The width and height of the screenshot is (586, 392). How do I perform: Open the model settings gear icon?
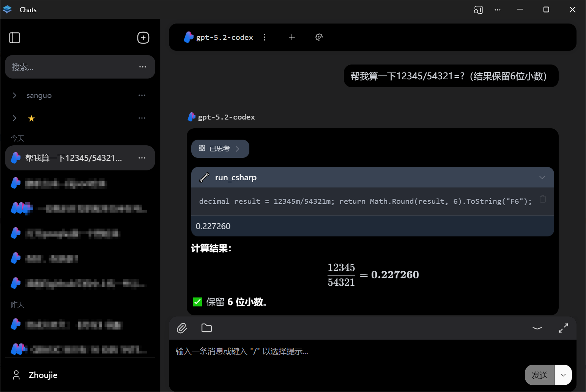319,37
